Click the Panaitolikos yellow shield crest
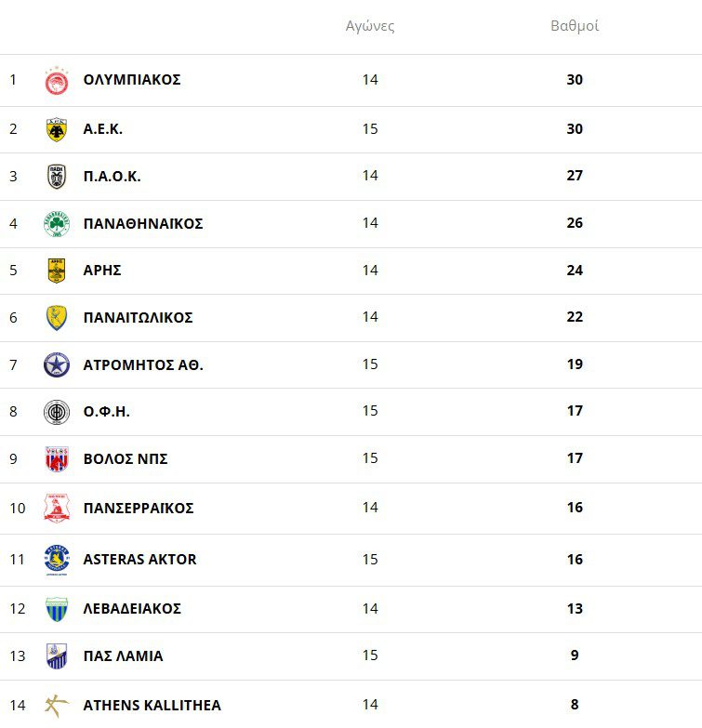The width and height of the screenshot is (702, 728). click(x=57, y=318)
